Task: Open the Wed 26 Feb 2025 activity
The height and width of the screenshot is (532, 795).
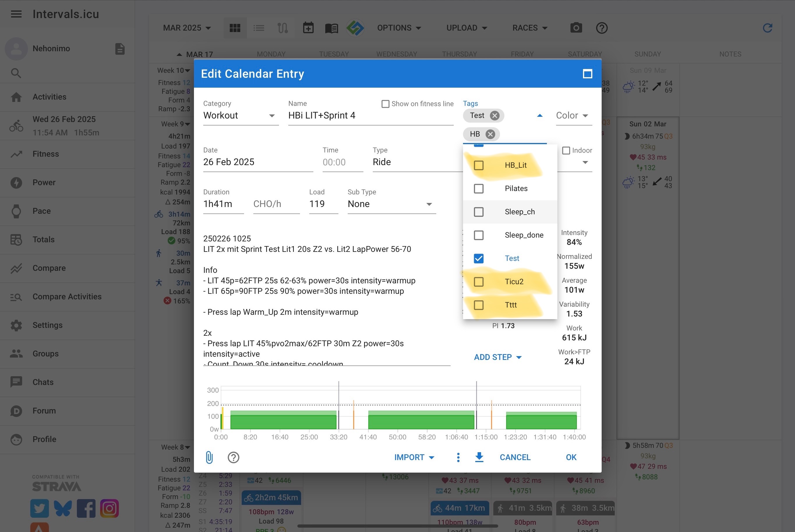Action: click(68, 126)
